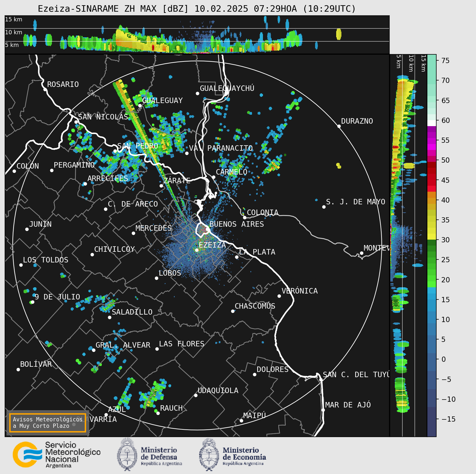Click the LOS TOLDOS city label
This screenshot has width=476, height=474.
pos(45,260)
